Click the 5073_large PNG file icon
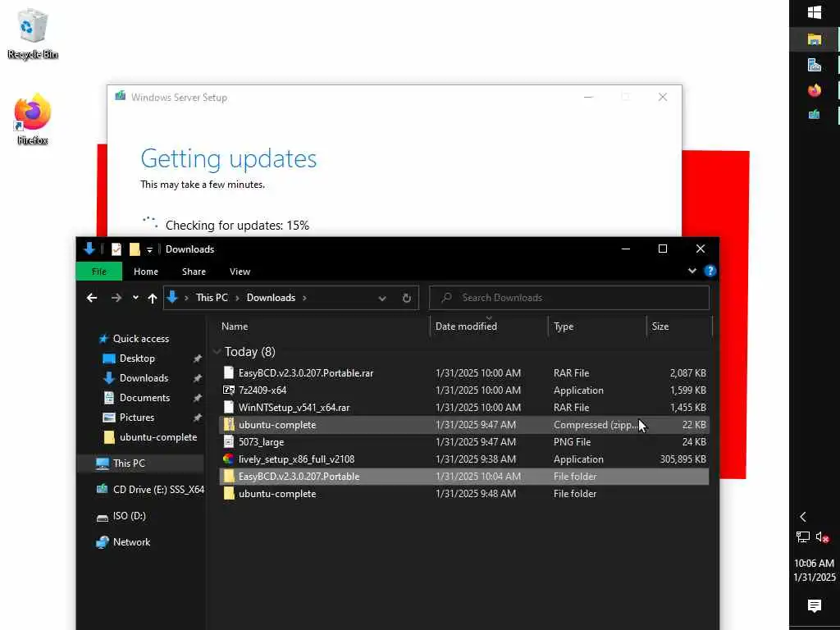The width and height of the screenshot is (840, 630). click(229, 442)
